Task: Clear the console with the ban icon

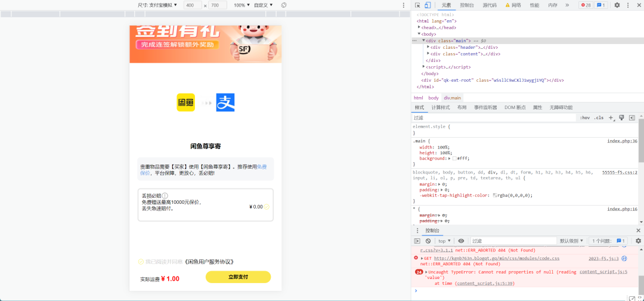Action: click(428, 241)
